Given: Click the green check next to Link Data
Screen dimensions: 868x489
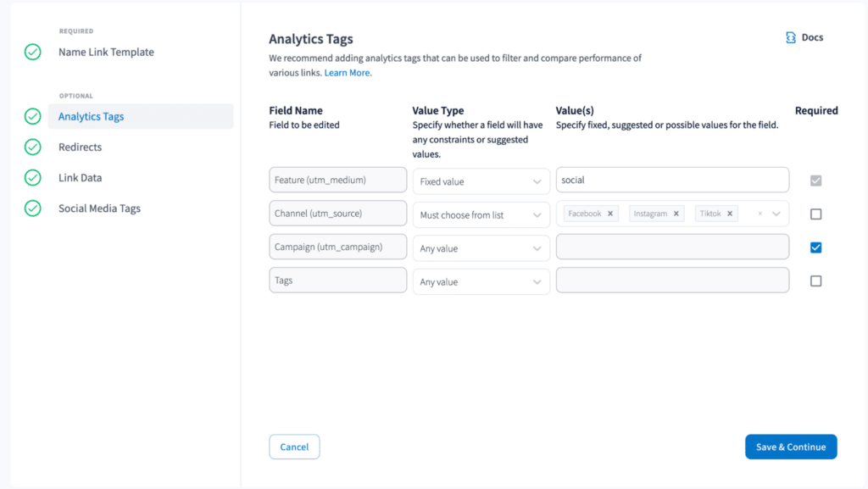Looking at the screenshot, I should click(x=31, y=177).
